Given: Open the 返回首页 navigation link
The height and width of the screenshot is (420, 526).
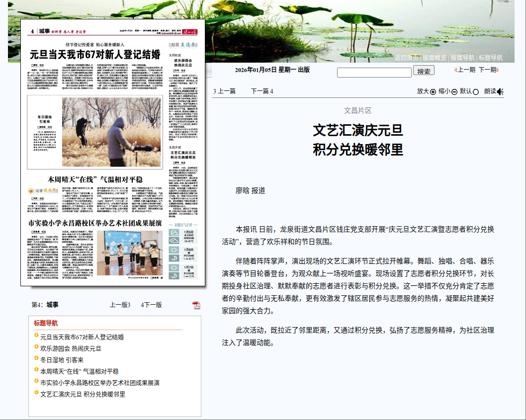Looking at the screenshot, I should [407, 58].
